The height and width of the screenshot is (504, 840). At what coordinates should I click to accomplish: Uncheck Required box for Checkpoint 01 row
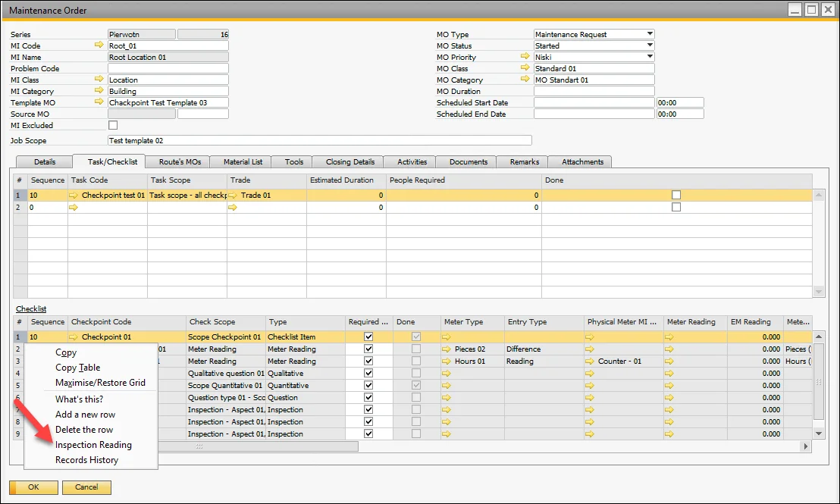(368, 337)
